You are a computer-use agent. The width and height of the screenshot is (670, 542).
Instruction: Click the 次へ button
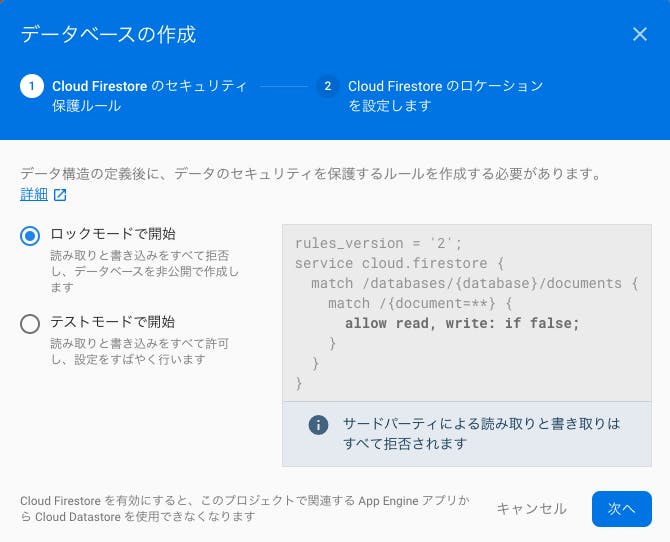622,509
